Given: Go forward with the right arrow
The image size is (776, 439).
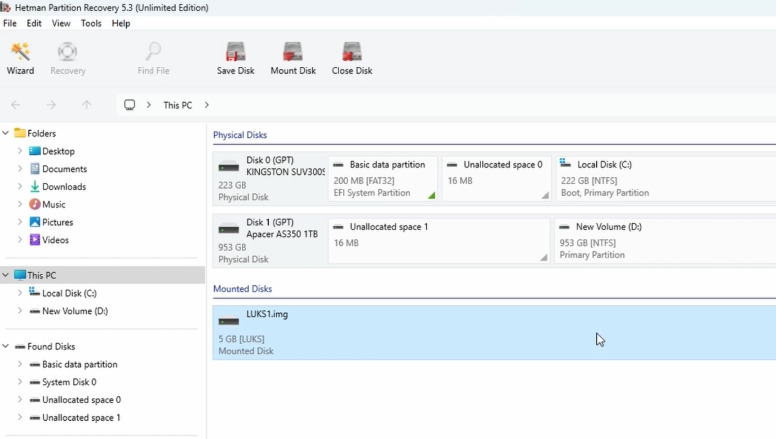Looking at the screenshot, I should click(51, 105).
